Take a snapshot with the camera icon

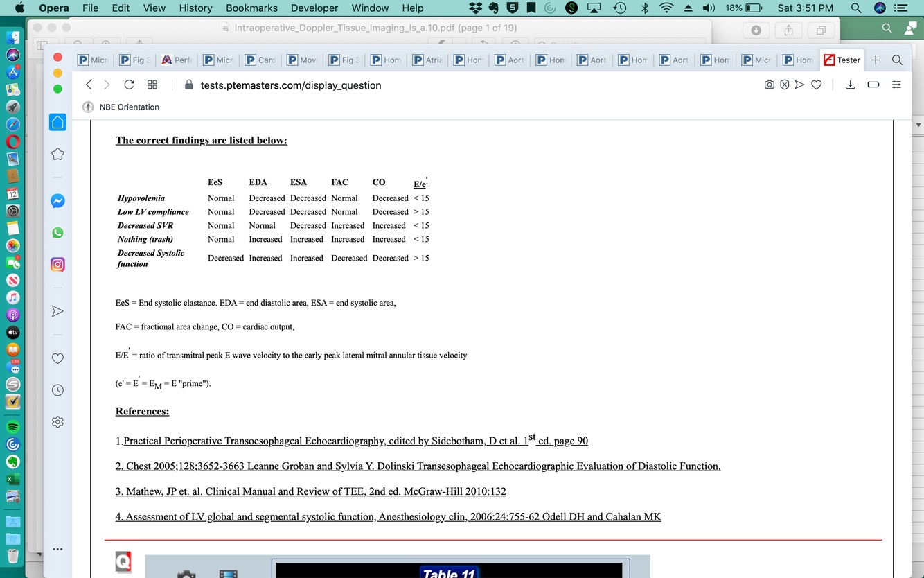(x=769, y=85)
